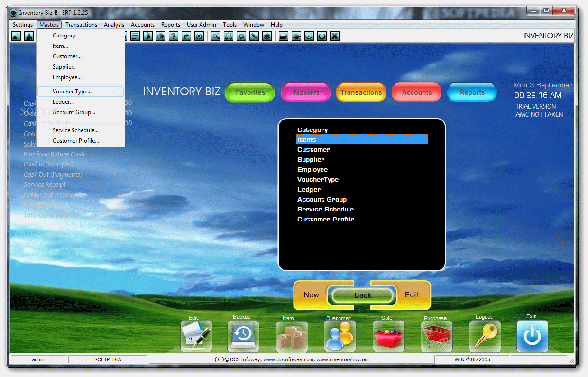This screenshot has height=377, width=588.
Task: Click the power toolbar icon
Action: coord(322,36)
